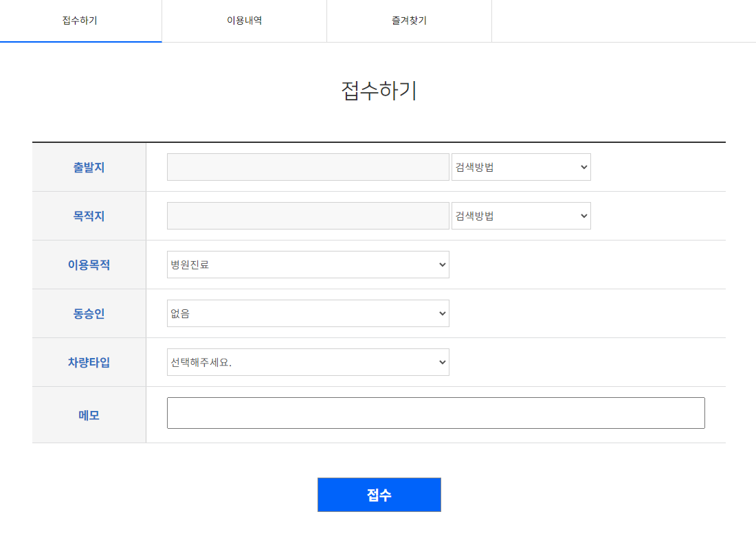
Task: Click the chevron on the 동승인 selector
Action: [443, 313]
